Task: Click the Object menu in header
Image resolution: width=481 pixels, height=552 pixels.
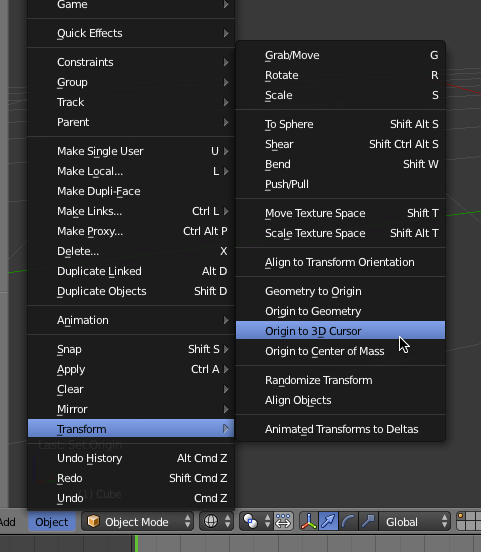Action: coord(52,522)
